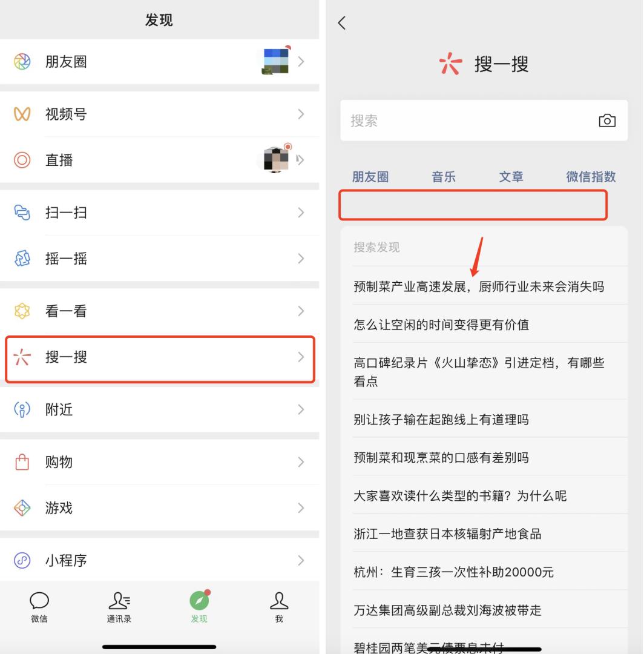Select the 音乐 search category
Screen dimensions: 644x654
pyautogui.click(x=444, y=177)
